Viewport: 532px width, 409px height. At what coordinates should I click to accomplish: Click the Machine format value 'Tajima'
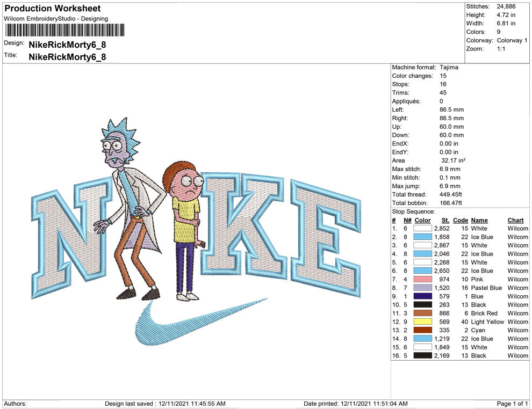pos(449,67)
